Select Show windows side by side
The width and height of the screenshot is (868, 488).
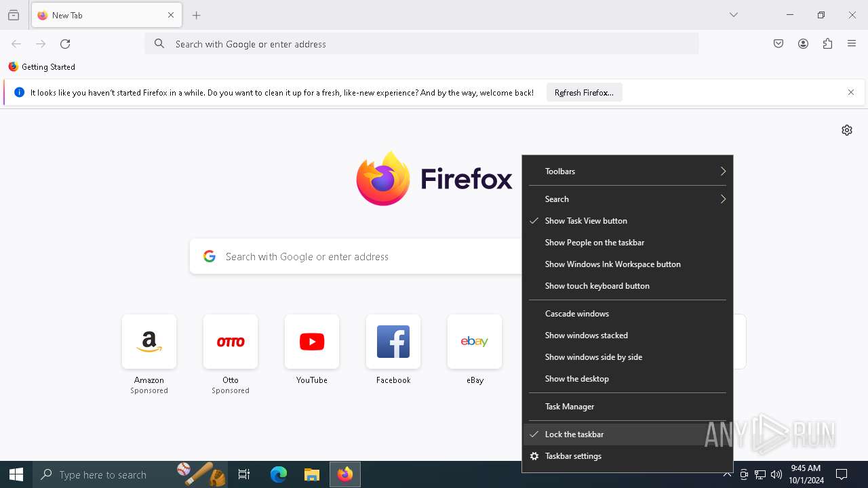tap(627, 357)
